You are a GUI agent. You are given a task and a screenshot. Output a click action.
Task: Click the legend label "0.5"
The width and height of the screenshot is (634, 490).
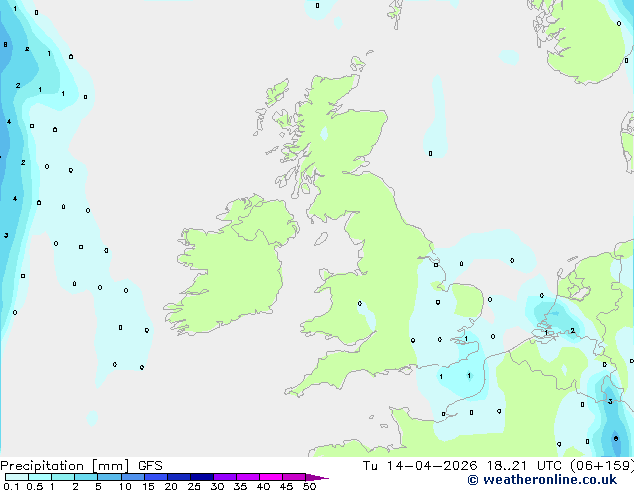point(35,486)
